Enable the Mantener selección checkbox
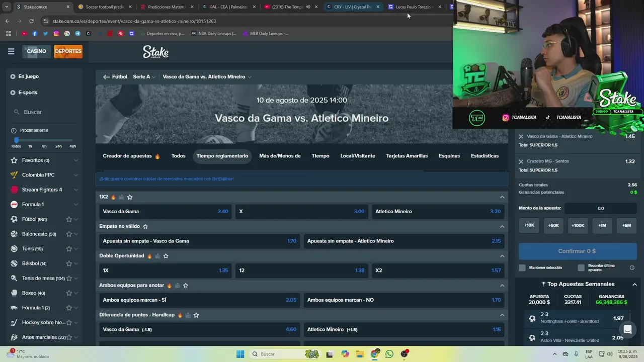 [x=522, y=268]
